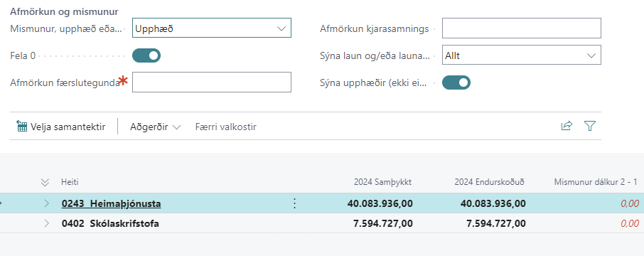Open the filter funnel icon
The image size is (644, 256).
(590, 126)
